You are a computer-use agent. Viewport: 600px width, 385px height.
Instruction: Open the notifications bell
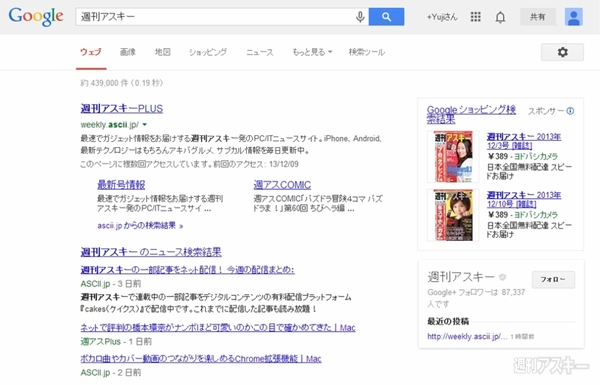click(x=500, y=17)
